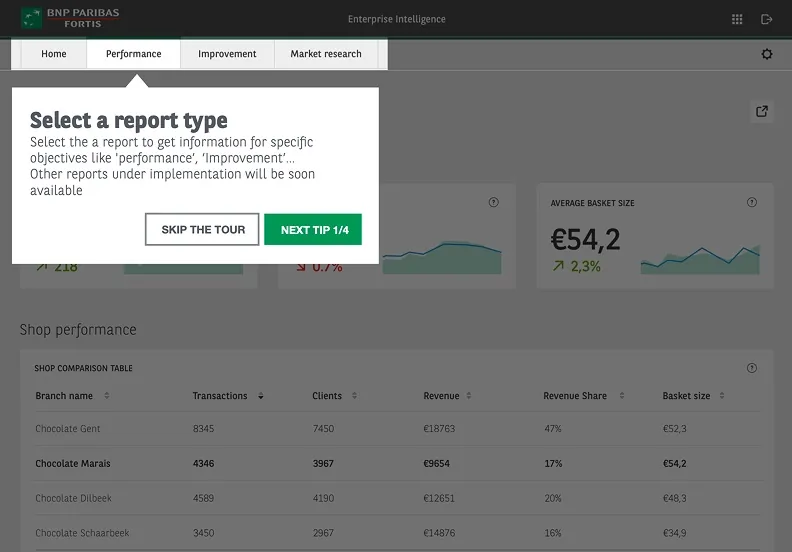This screenshot has height=552, width=792.
Task: Click Next Tip 1/4 button
Action: coord(313,229)
